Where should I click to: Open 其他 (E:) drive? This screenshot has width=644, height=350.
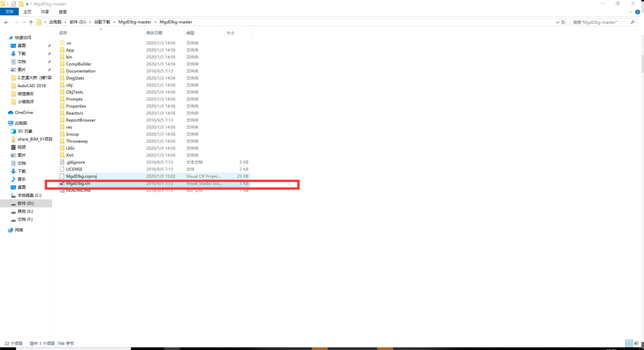pyautogui.click(x=25, y=211)
